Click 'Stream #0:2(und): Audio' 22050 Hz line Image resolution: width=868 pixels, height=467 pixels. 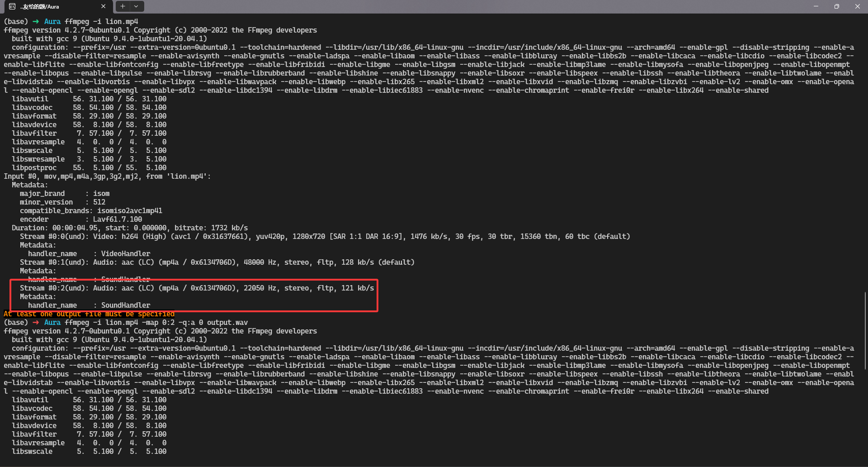pyautogui.click(x=197, y=288)
